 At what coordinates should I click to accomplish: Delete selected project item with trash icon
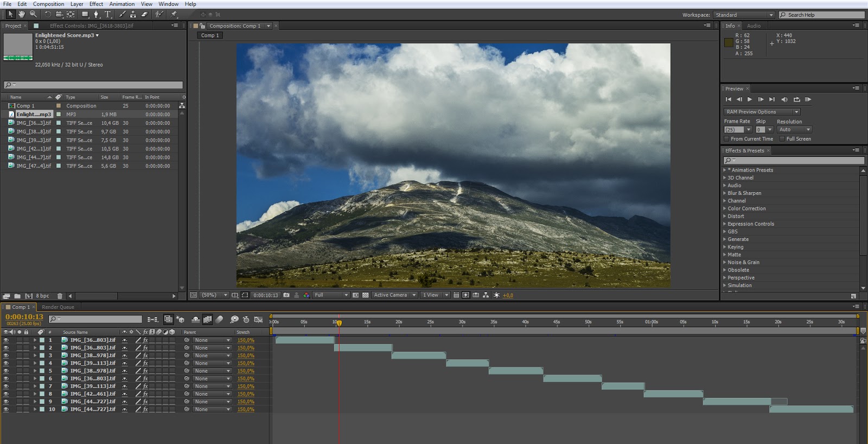(60, 296)
